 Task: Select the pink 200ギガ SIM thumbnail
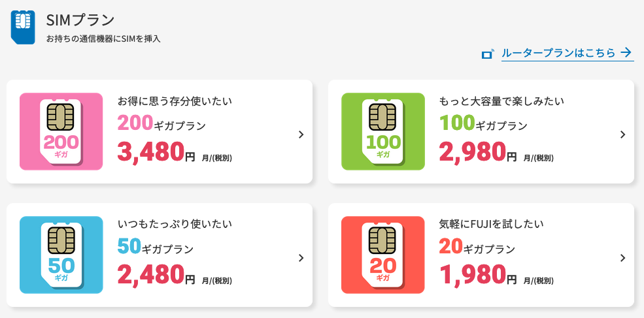click(x=61, y=131)
